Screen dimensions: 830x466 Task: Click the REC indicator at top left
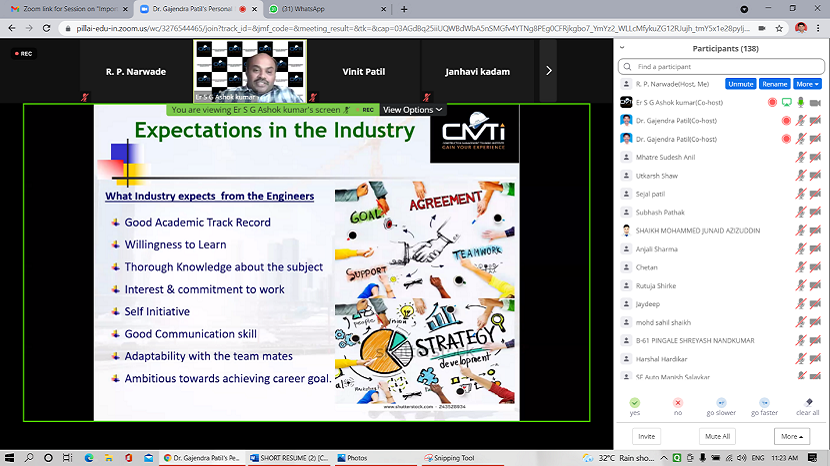(23, 53)
